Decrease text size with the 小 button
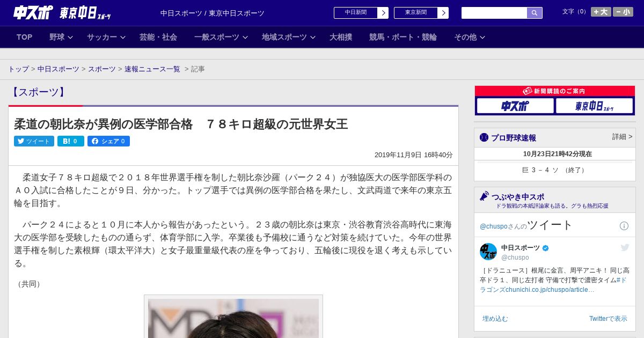Image resolution: width=644 pixels, height=338 pixels. [623, 12]
